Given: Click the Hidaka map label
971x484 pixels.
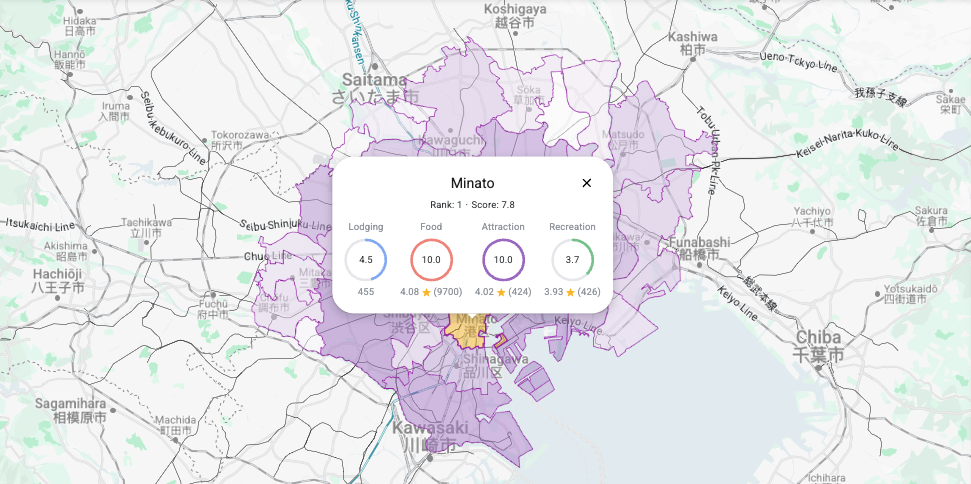Looking at the screenshot, I should [79, 25].
